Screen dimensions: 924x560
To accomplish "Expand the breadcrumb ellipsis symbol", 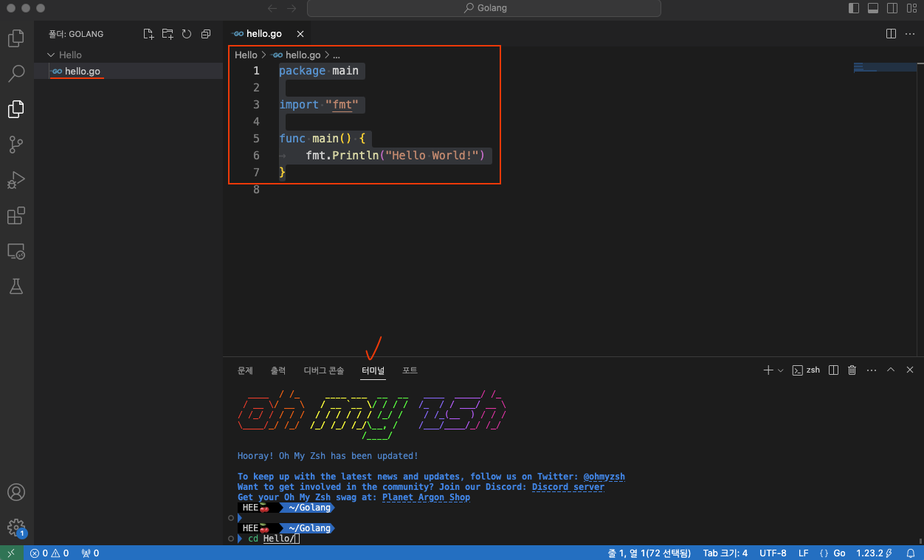I will click(x=337, y=55).
